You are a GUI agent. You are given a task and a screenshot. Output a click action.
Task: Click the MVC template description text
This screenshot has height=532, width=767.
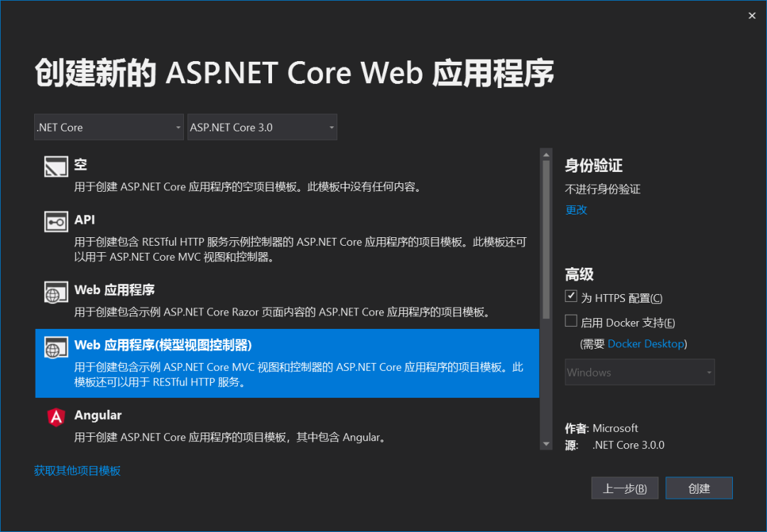[x=299, y=374]
